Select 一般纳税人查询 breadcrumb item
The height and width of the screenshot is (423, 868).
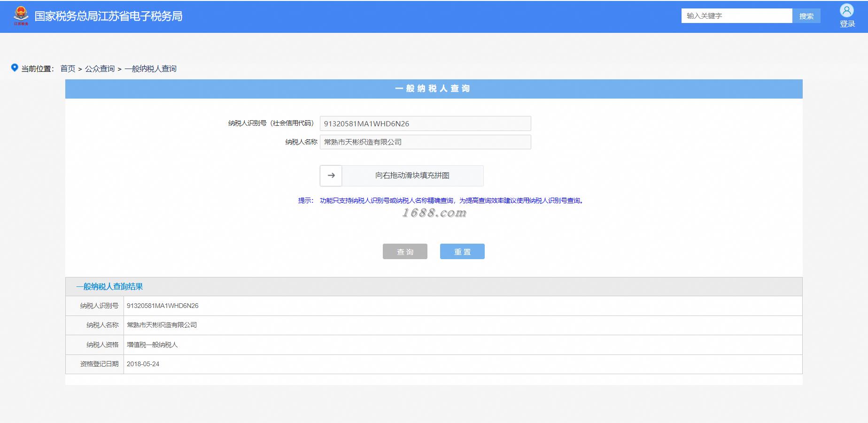pos(150,69)
